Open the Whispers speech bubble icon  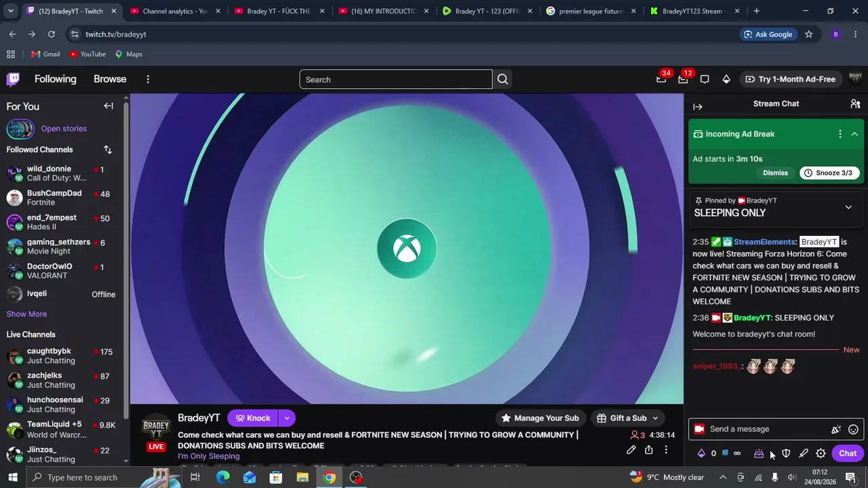705,79
